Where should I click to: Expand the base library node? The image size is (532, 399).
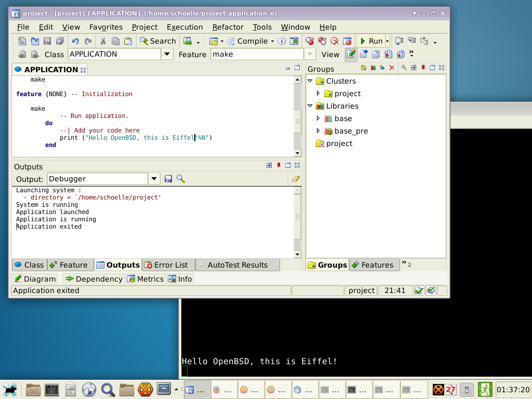[318, 118]
